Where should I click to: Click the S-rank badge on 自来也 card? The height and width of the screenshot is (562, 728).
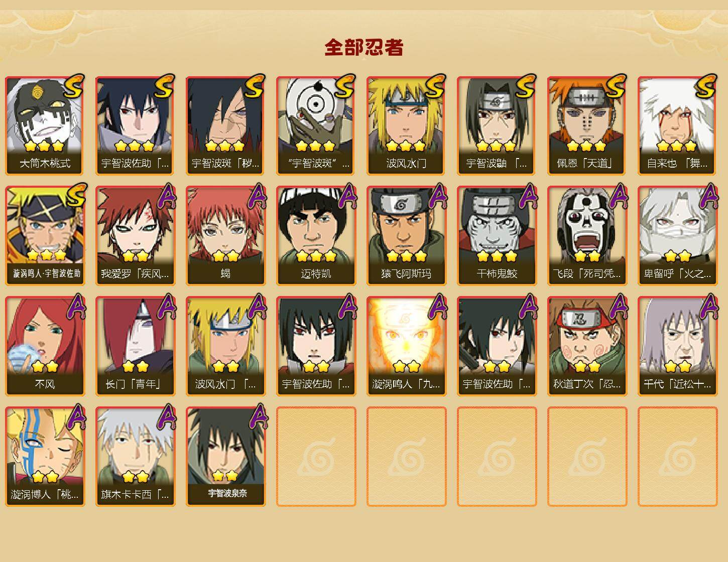click(x=706, y=86)
